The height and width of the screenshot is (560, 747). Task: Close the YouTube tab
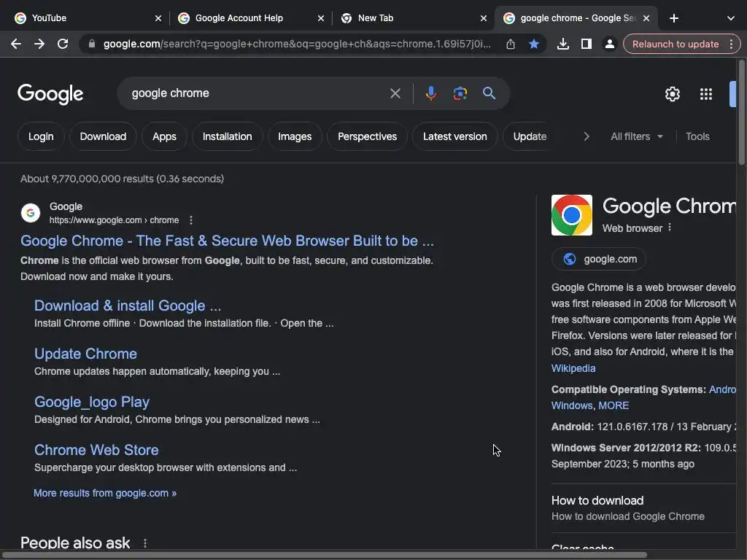pos(158,18)
